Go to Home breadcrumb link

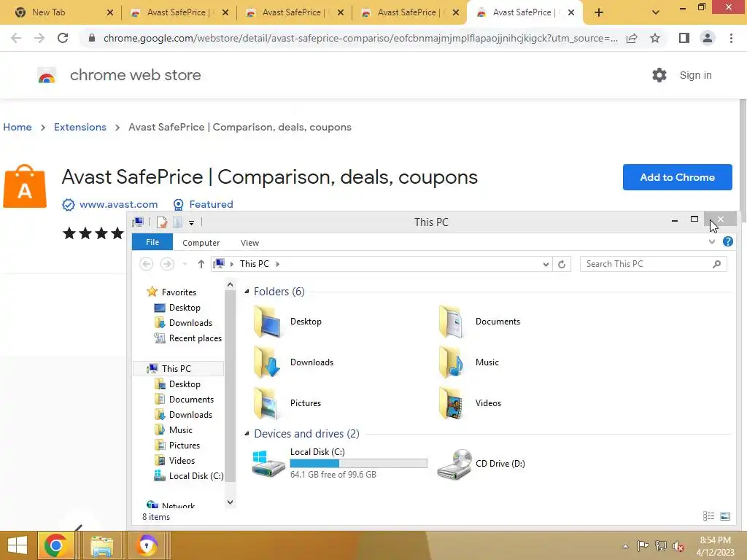click(x=18, y=127)
